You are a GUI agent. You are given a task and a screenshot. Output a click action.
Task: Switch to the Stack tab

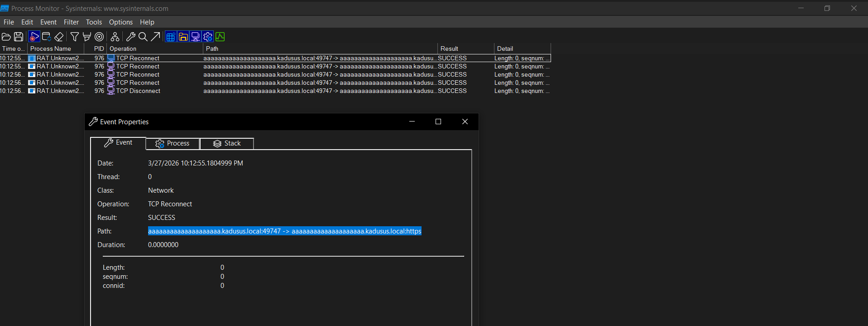(x=227, y=143)
